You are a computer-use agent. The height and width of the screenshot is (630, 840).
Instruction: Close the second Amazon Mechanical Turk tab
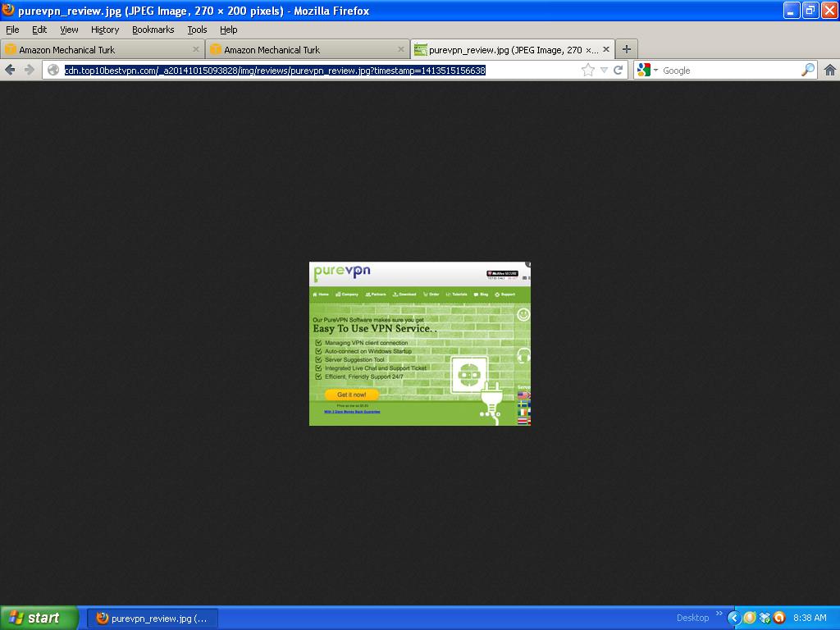[400, 49]
